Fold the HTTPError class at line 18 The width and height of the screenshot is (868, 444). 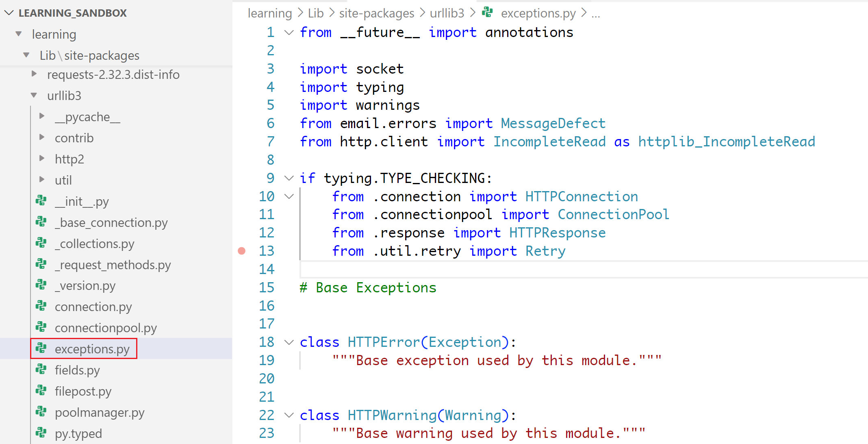pos(289,342)
